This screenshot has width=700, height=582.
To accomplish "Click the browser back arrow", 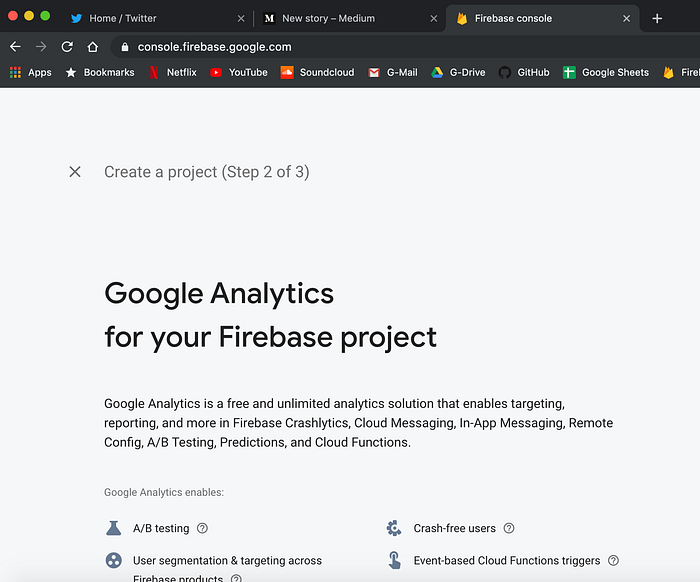I will click(x=15, y=46).
